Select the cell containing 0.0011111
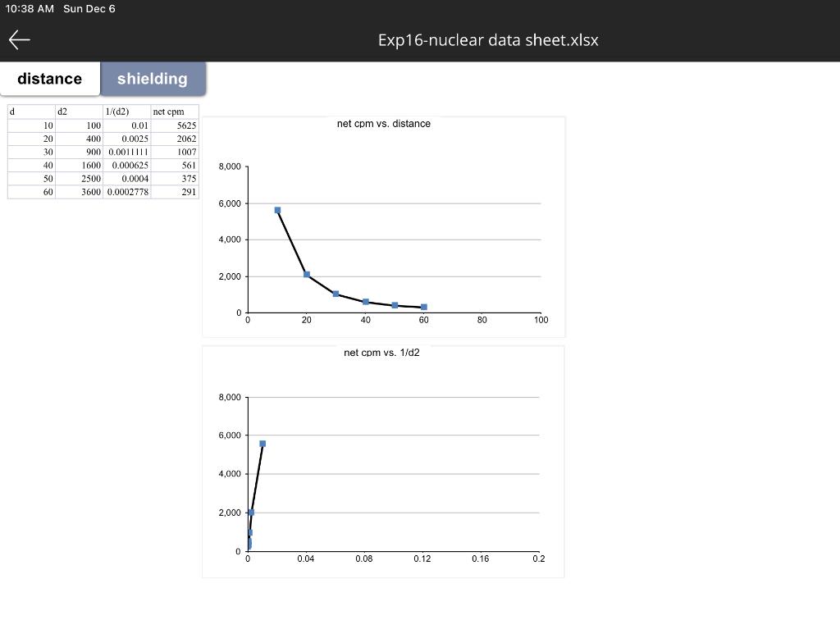840x643 pixels. (127, 153)
